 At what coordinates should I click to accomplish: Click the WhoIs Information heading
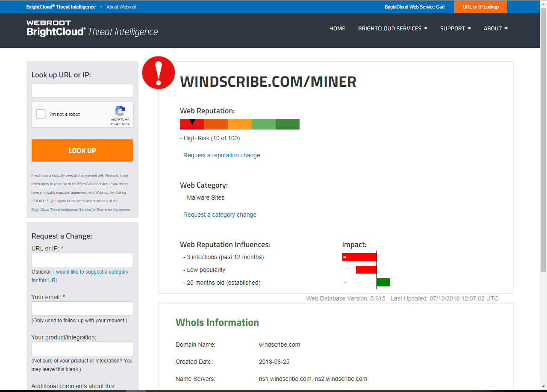pos(217,322)
